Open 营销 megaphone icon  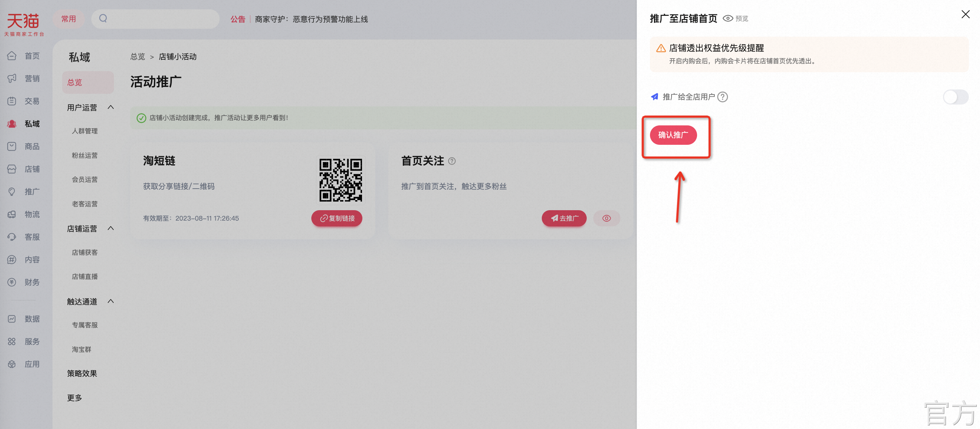pos(12,78)
